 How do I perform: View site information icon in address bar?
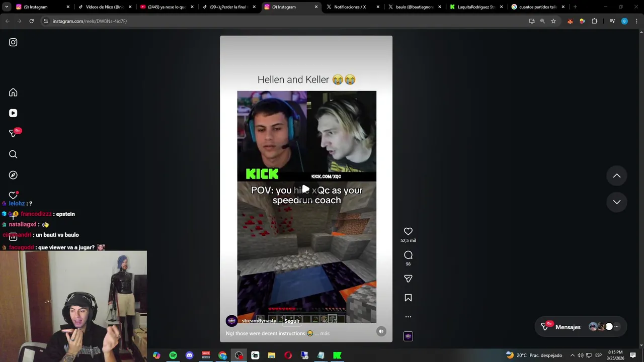(x=46, y=21)
